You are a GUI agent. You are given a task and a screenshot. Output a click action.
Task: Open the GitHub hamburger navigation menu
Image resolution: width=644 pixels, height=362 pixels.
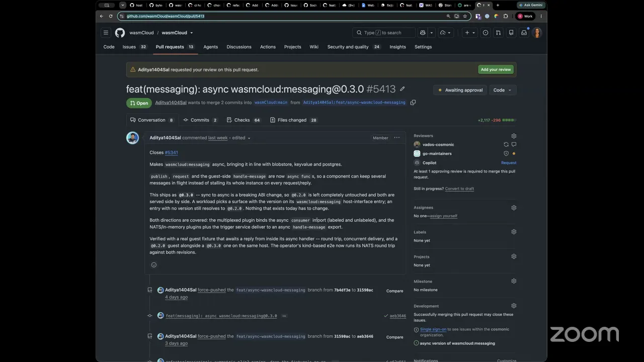click(x=106, y=33)
